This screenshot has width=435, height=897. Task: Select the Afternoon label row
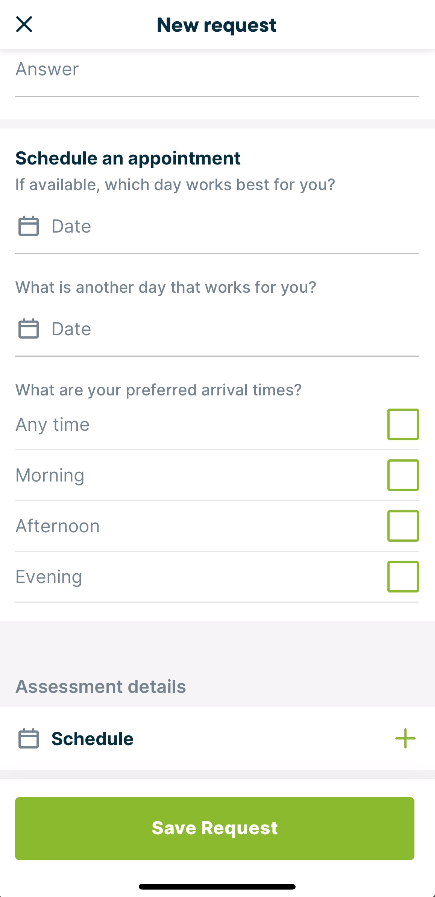[x=217, y=526]
